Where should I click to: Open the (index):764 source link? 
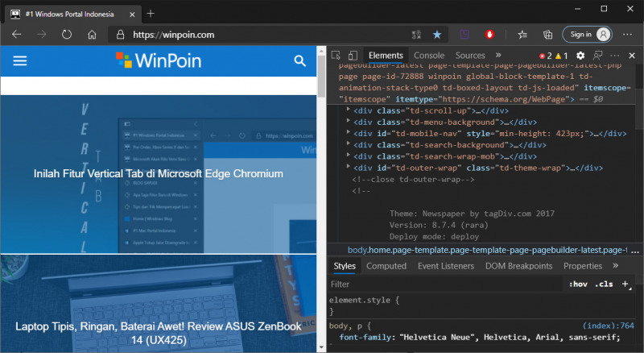pyautogui.click(x=608, y=326)
